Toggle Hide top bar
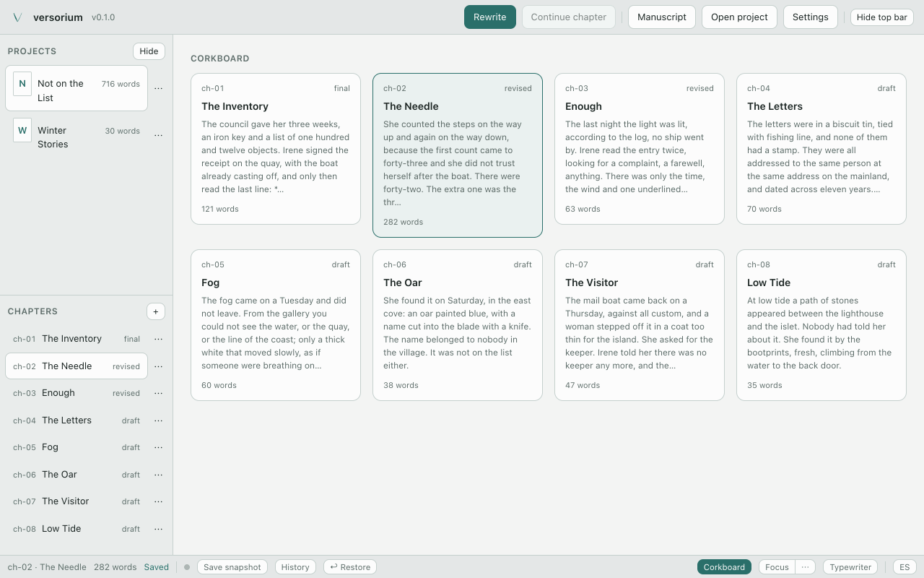This screenshot has height=578, width=924. [882, 17]
